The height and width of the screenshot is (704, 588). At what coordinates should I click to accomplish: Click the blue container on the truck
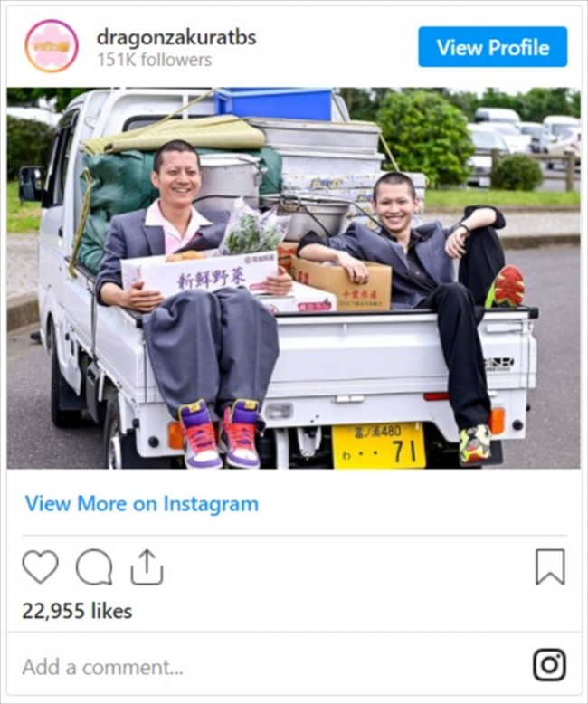[274, 104]
